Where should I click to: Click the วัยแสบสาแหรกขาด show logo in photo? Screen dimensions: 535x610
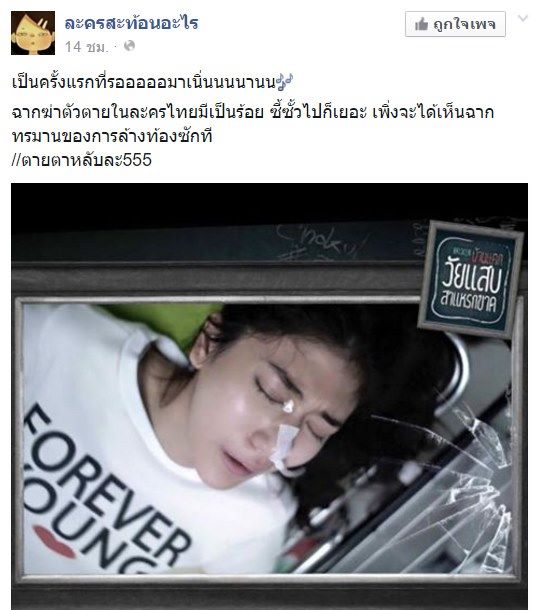(x=470, y=280)
